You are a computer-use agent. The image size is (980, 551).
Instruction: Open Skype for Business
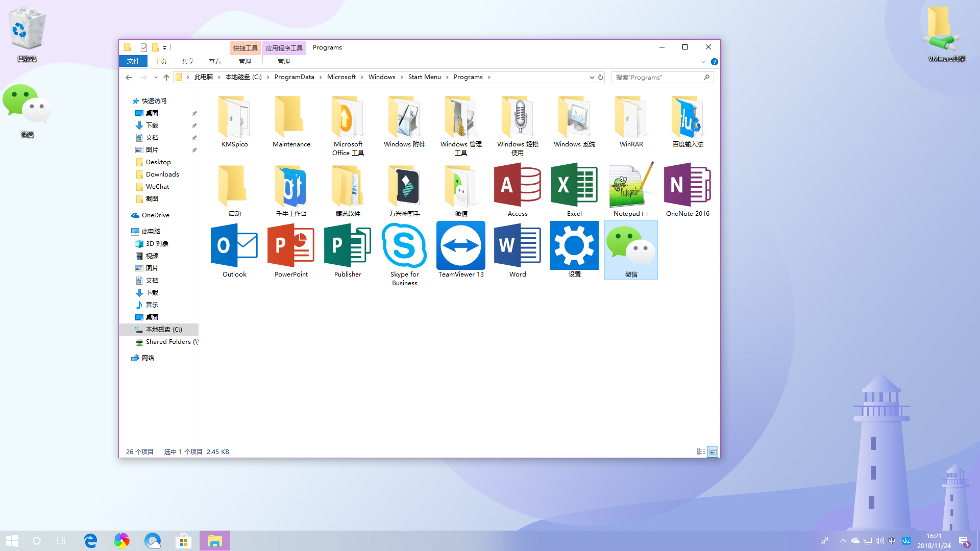point(404,245)
